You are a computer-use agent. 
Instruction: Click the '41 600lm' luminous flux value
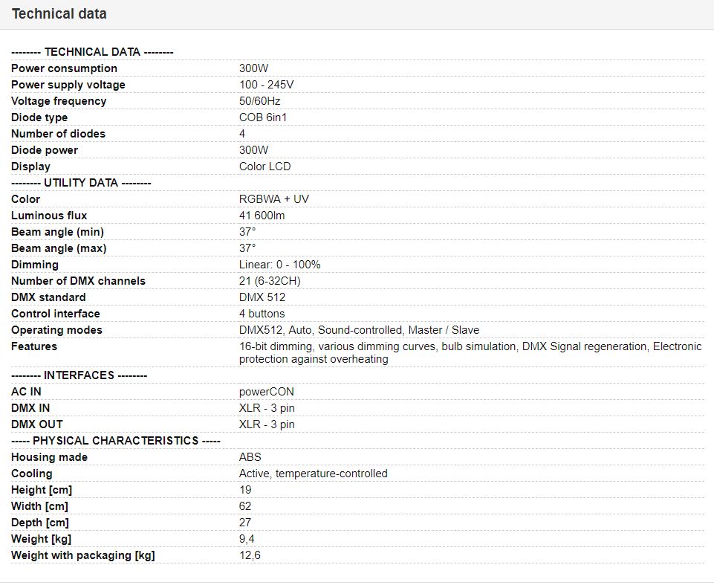click(x=262, y=216)
